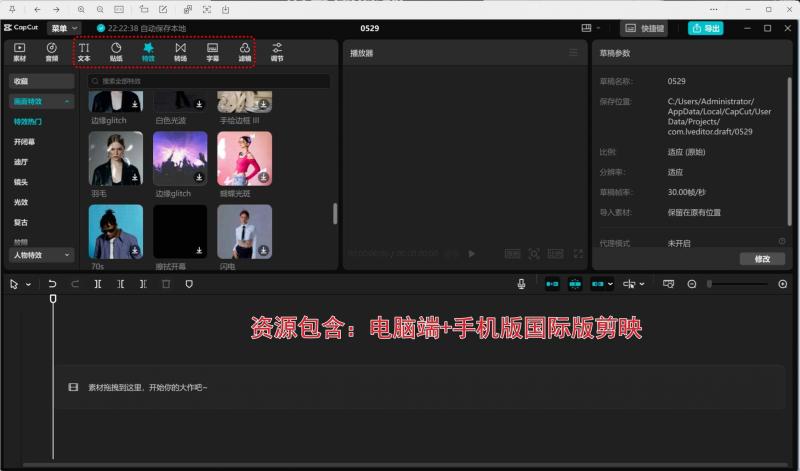
Task: Zoom out the timeline
Action: (x=692, y=284)
